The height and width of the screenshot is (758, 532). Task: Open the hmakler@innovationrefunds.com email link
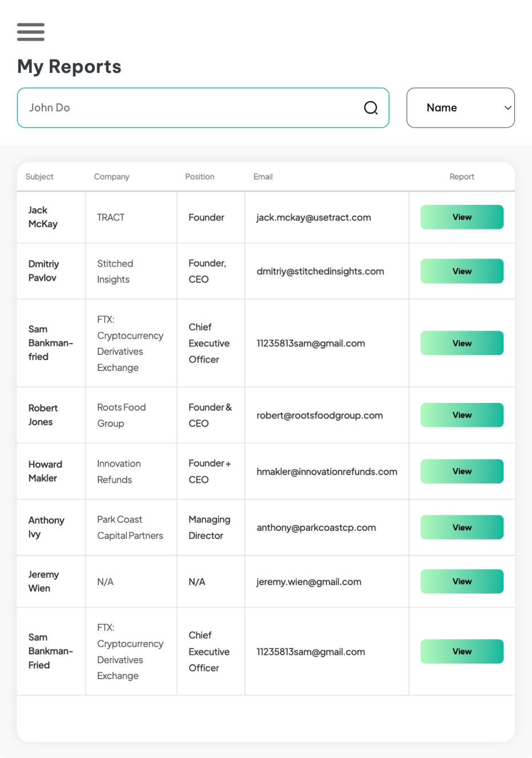(327, 472)
